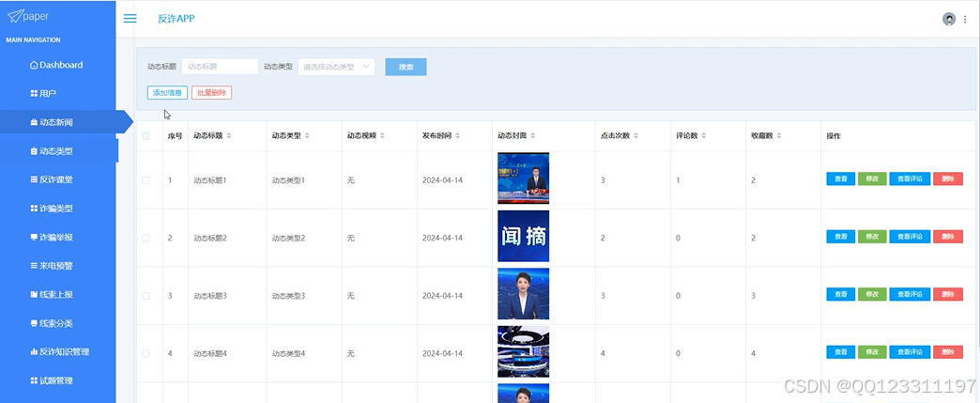Viewport: 980px width, 403px height.
Task: Open 闻摘 cover thumbnail for 动态标题2
Action: [x=523, y=236]
